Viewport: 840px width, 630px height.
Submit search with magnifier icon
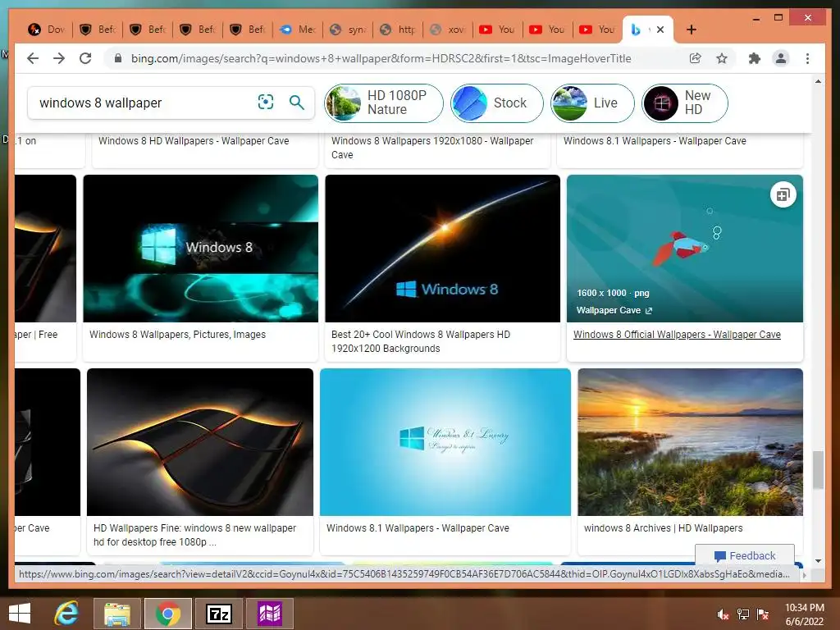(297, 102)
